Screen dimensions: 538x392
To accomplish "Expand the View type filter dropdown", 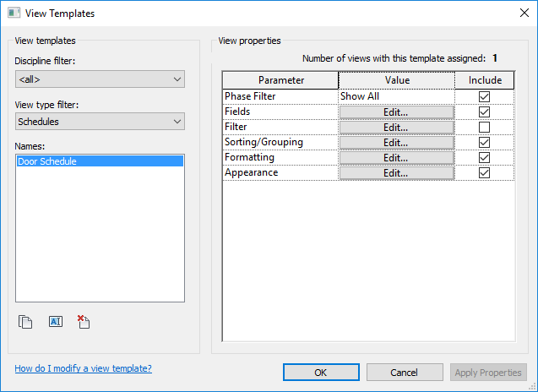I will [100, 122].
